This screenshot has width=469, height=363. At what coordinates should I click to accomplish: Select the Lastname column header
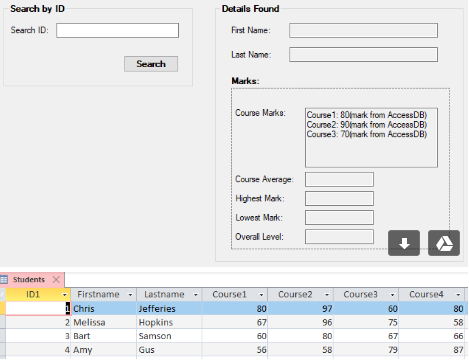pyautogui.click(x=169, y=295)
